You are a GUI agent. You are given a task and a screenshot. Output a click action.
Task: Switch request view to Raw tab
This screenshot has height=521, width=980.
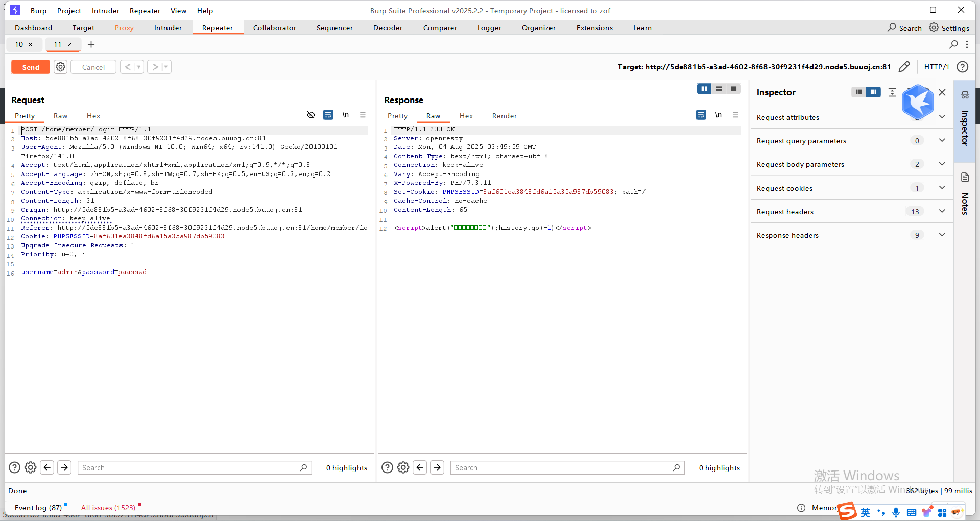[60, 116]
